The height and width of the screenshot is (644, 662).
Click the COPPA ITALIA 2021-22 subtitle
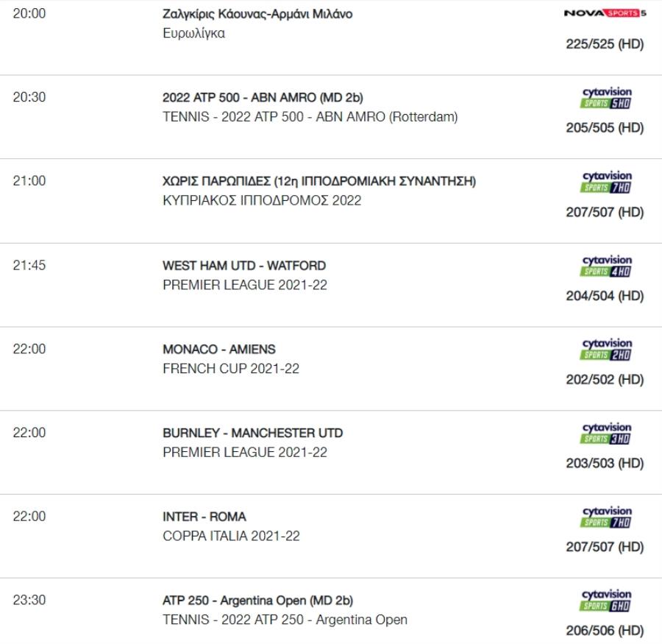click(x=231, y=536)
